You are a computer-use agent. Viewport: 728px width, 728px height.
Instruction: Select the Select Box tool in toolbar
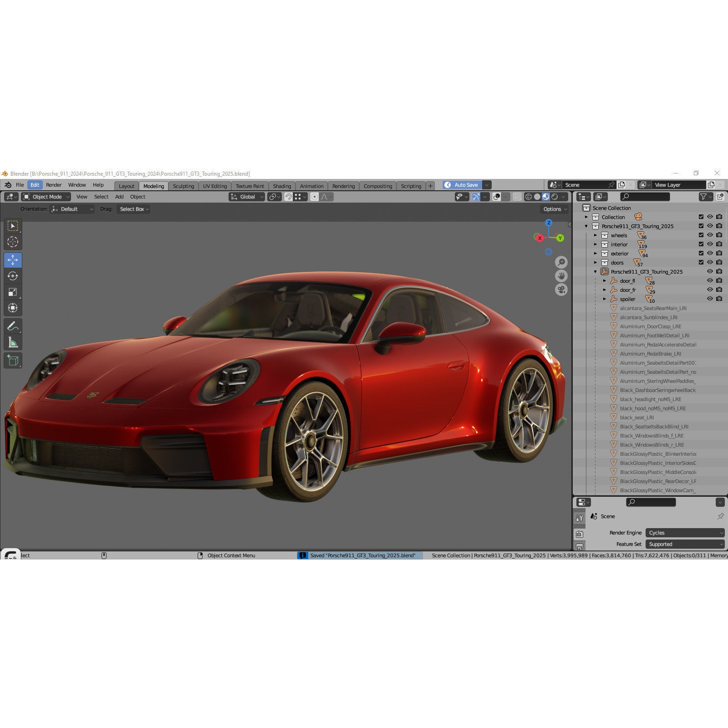13,226
